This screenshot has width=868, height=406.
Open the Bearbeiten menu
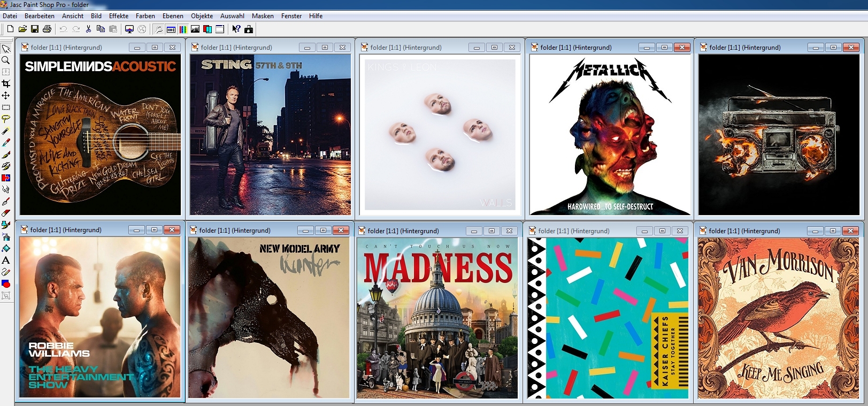tap(40, 16)
